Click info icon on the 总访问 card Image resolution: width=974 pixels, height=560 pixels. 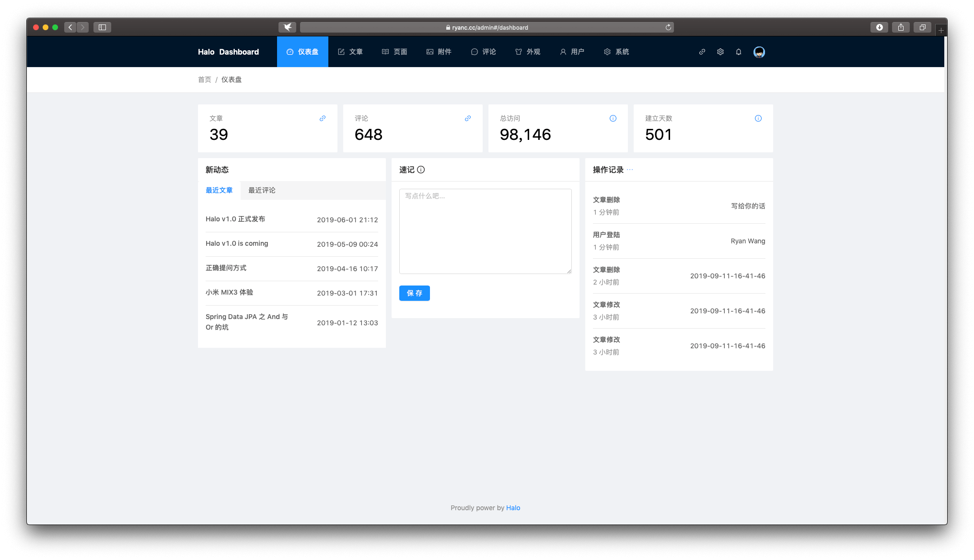613,118
